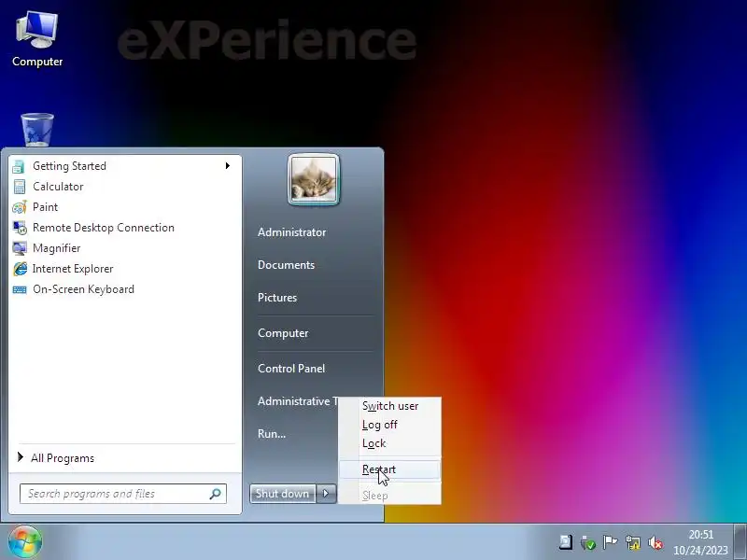The image size is (747, 560).
Task: Open the Action Center flag icon
Action: [x=610, y=542]
